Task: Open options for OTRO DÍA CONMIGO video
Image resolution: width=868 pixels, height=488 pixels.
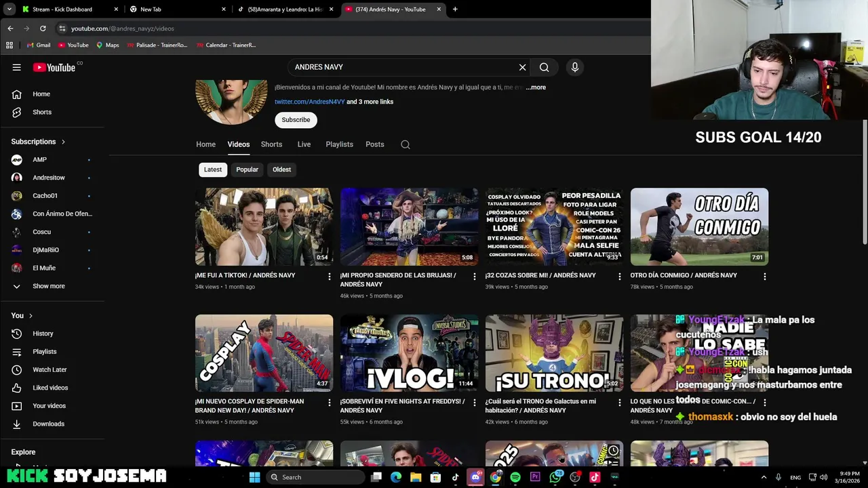Action: pyautogui.click(x=764, y=277)
